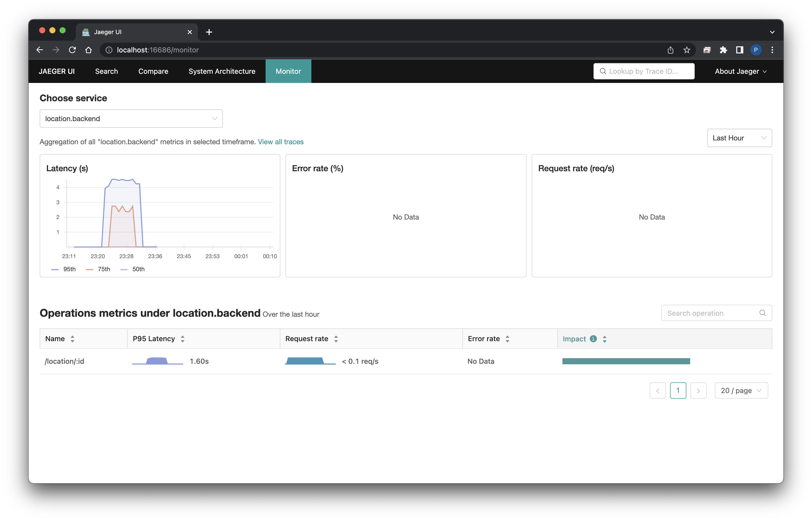This screenshot has height=521, width=812.
Task: Close the Jaeger UI tab
Action: [190, 32]
